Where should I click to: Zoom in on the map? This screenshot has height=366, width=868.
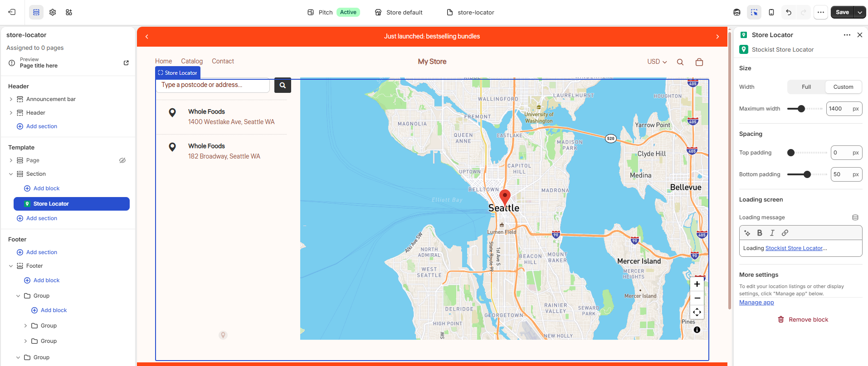pos(697,284)
